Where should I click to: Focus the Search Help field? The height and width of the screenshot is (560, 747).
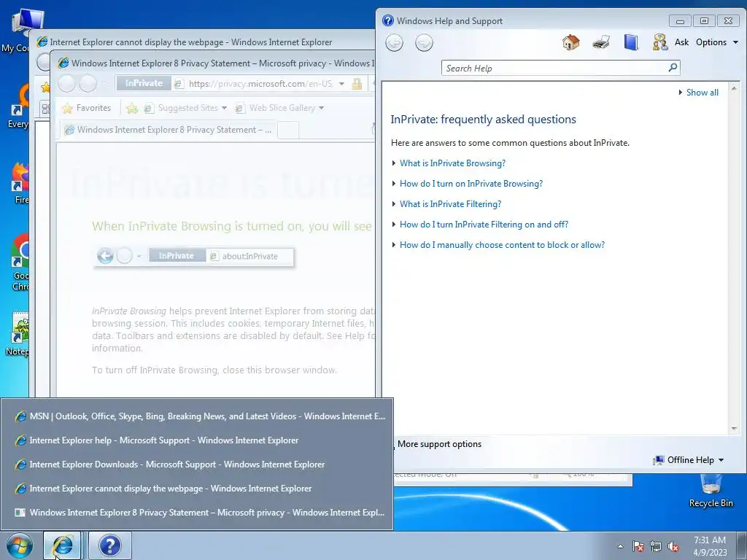tap(555, 68)
